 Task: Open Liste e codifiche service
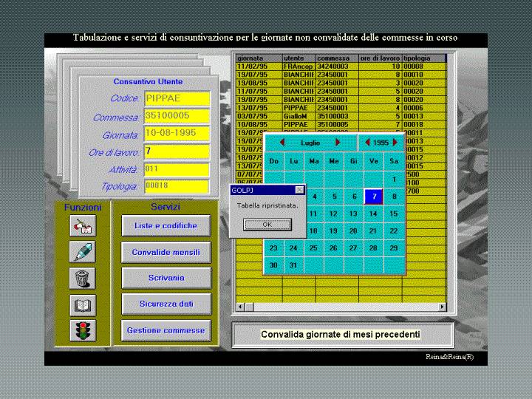point(166,225)
